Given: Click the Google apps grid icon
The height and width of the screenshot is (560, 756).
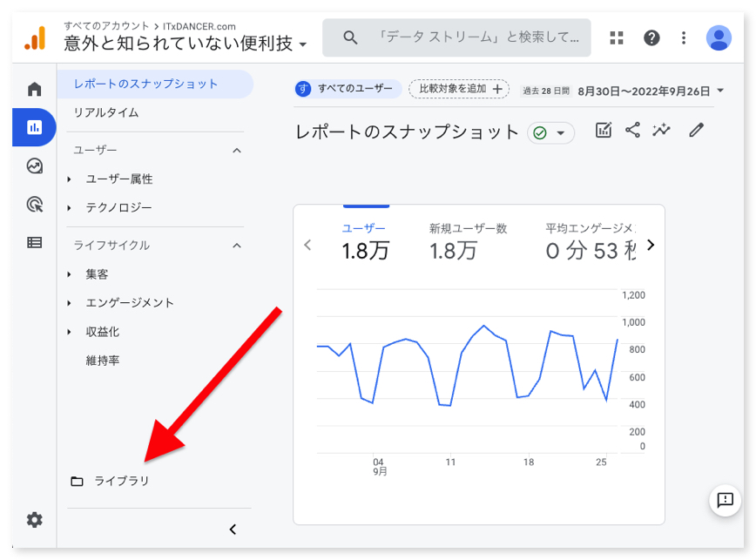Looking at the screenshot, I should point(617,37).
